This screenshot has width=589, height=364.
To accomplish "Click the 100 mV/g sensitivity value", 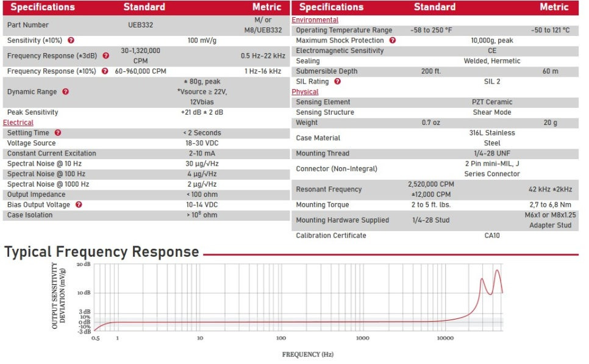I will [x=202, y=40].
